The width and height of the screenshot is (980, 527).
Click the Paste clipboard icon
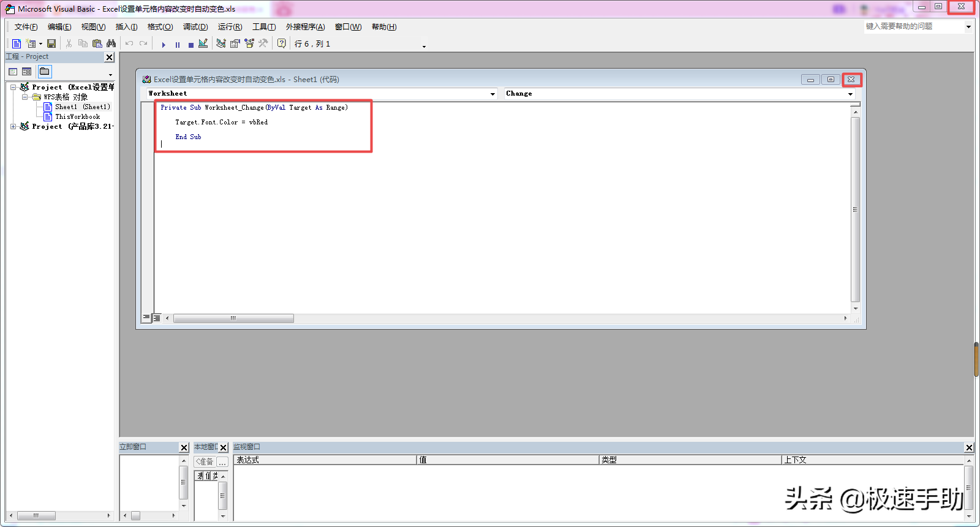(x=97, y=44)
